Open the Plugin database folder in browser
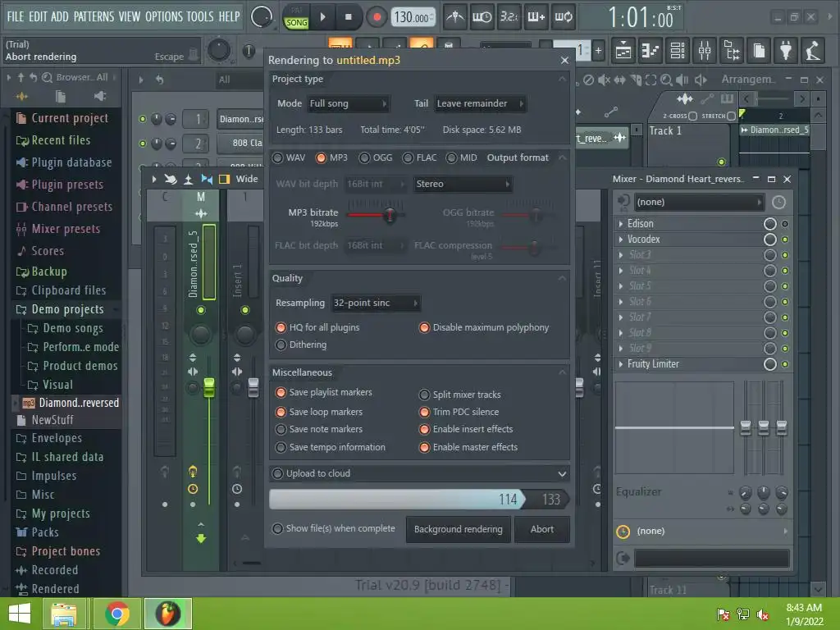This screenshot has width=840, height=630. 71,162
